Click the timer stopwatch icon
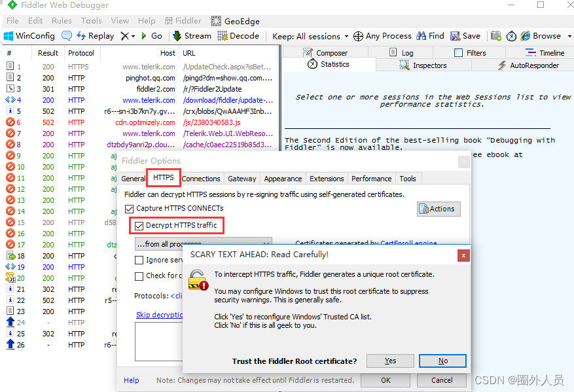This screenshot has height=392, width=574. pos(511,36)
